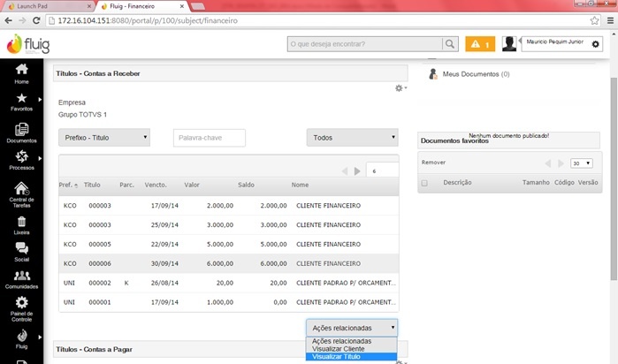
Task: Go to previous favorites page arrow
Action: 548,163
